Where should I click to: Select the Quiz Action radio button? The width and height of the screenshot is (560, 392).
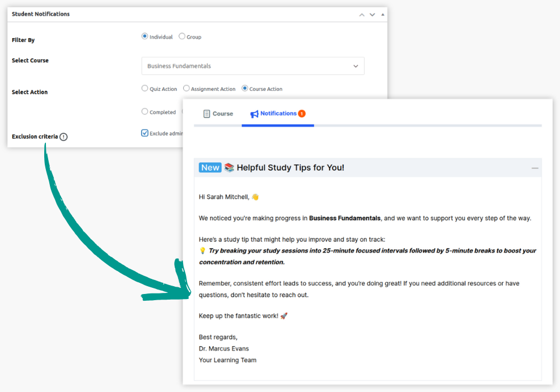(145, 88)
